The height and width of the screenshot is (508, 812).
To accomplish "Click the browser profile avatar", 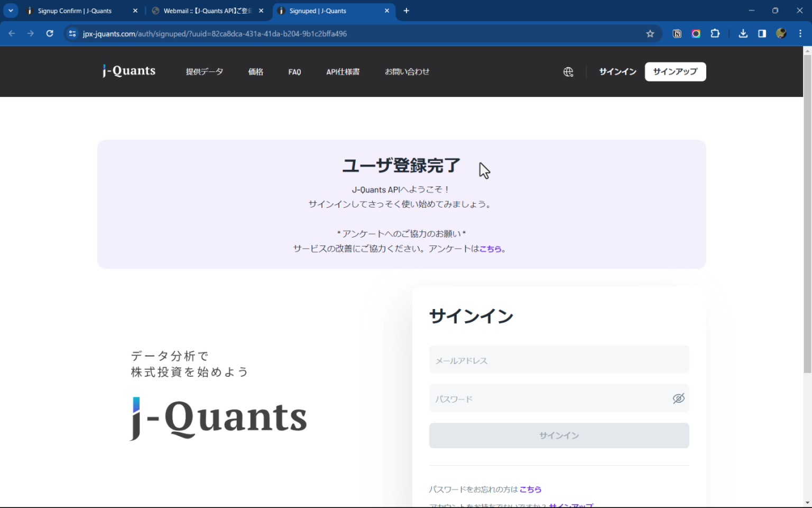I will coord(781,33).
